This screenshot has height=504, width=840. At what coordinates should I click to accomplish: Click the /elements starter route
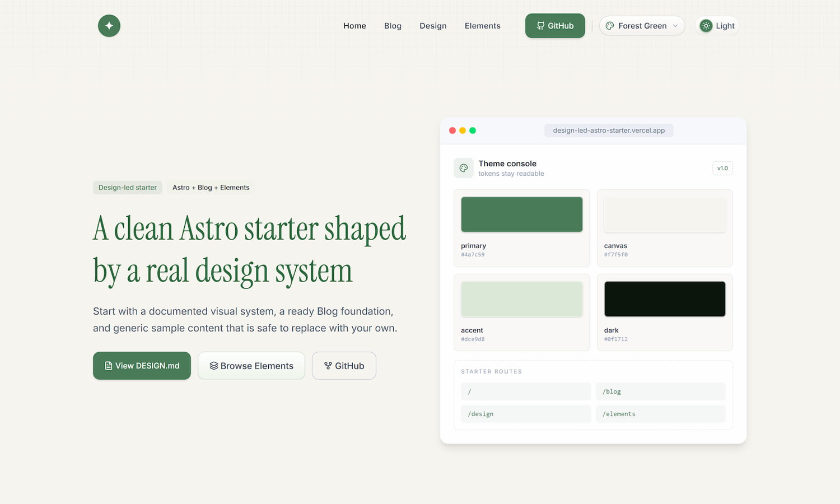(x=661, y=414)
